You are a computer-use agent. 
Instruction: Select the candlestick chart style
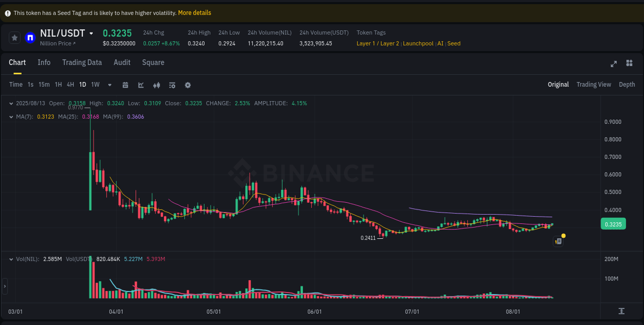coord(157,84)
